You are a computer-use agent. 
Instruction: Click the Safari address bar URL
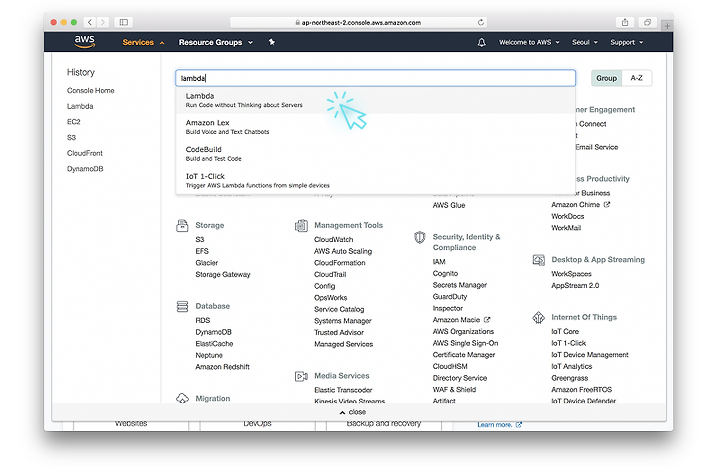[358, 22]
